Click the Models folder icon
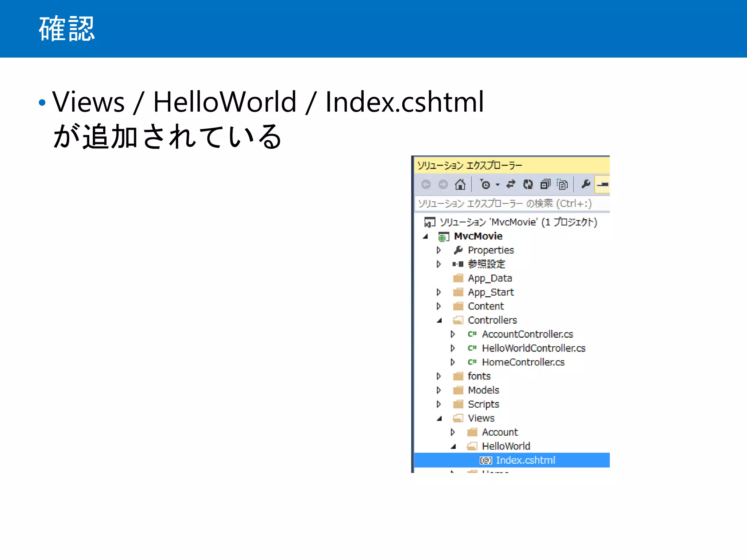 tap(458, 390)
